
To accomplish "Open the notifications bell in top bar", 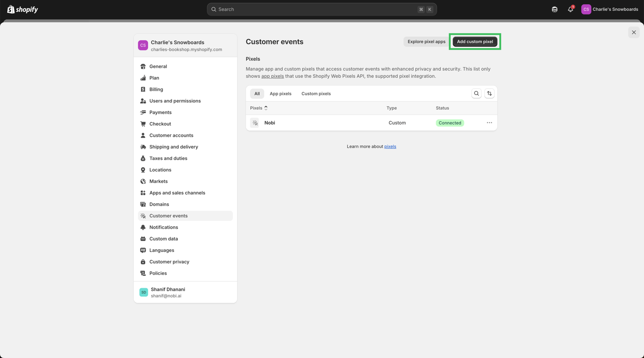I will 570,9.
